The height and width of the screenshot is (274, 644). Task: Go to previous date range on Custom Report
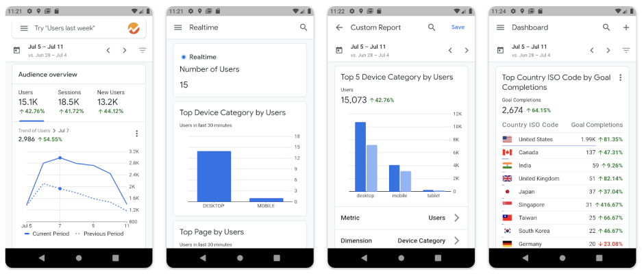(450, 51)
